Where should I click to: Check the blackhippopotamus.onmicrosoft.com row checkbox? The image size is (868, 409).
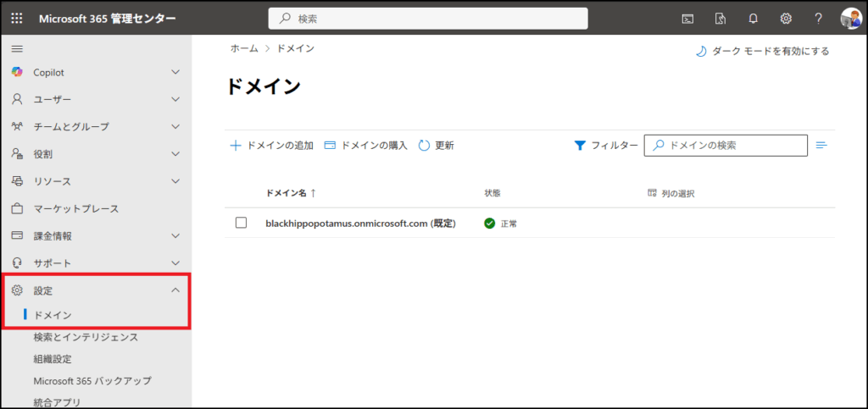coord(241,223)
